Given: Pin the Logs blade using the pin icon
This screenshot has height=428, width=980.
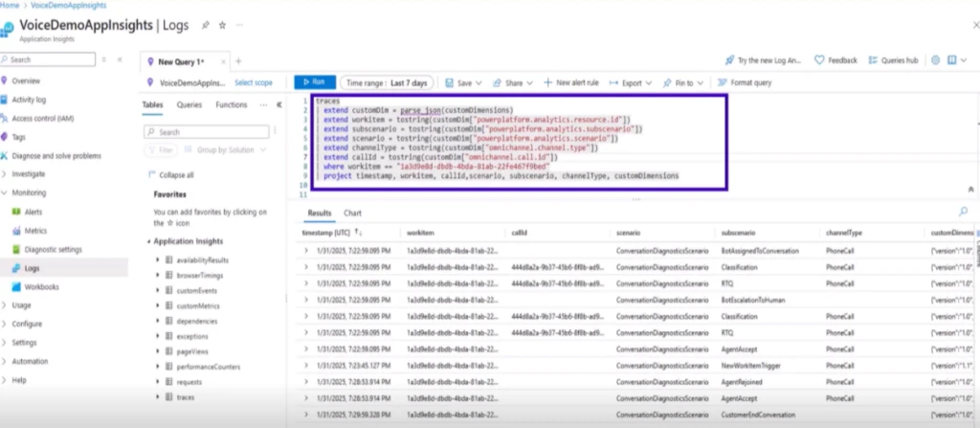Looking at the screenshot, I should [206, 24].
